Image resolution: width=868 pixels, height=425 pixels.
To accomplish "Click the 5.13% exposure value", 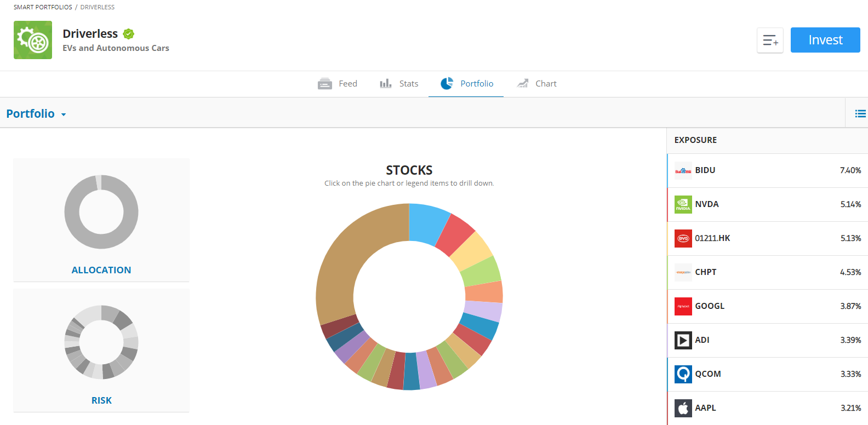I will (x=850, y=238).
